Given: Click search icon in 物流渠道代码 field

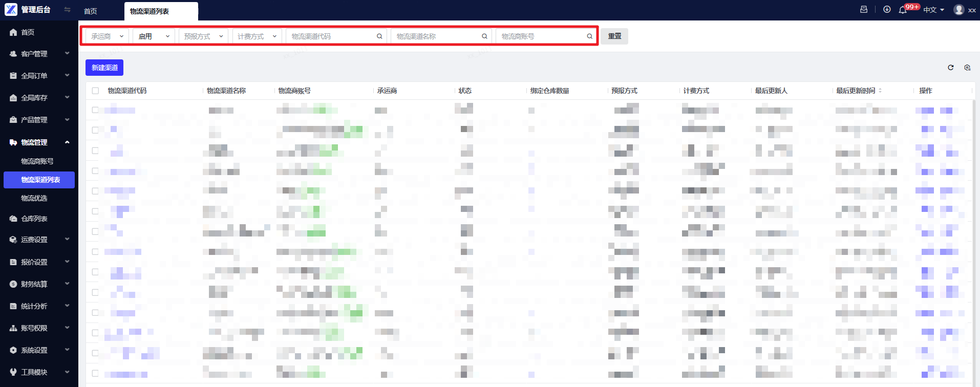Looking at the screenshot, I should (x=379, y=36).
